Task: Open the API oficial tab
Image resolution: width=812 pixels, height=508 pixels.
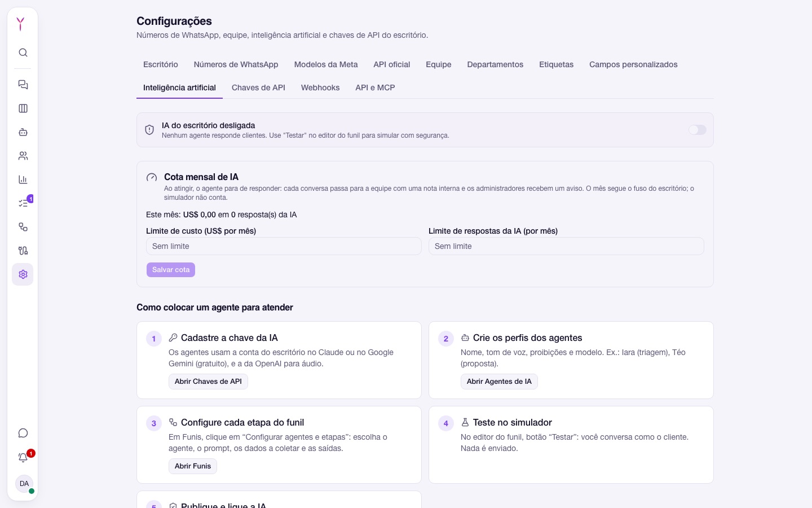Action: (392, 64)
